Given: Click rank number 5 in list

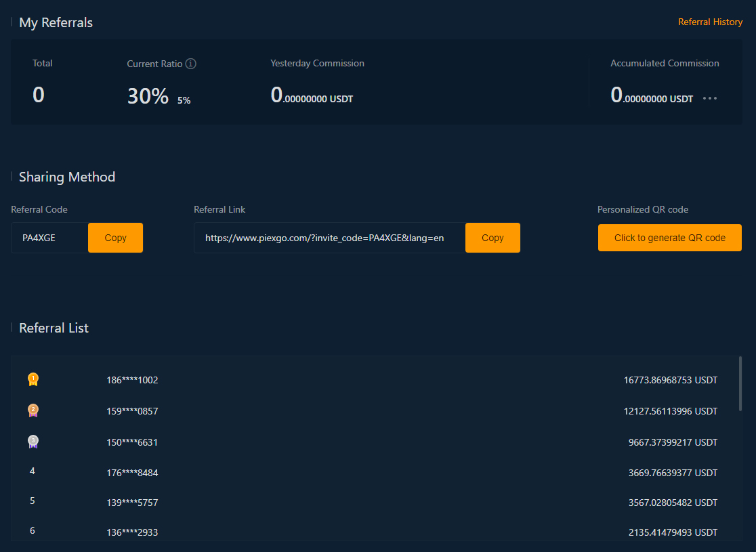Looking at the screenshot, I should click(x=33, y=501).
